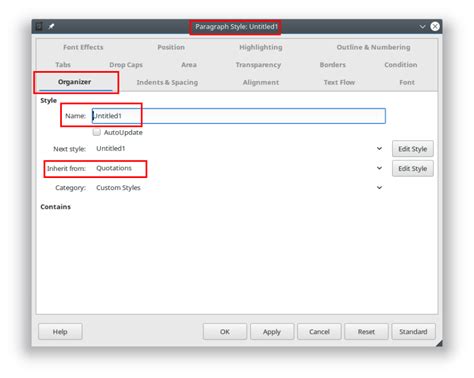Open the Highlighting tab
The width and height of the screenshot is (474, 378).
click(261, 47)
